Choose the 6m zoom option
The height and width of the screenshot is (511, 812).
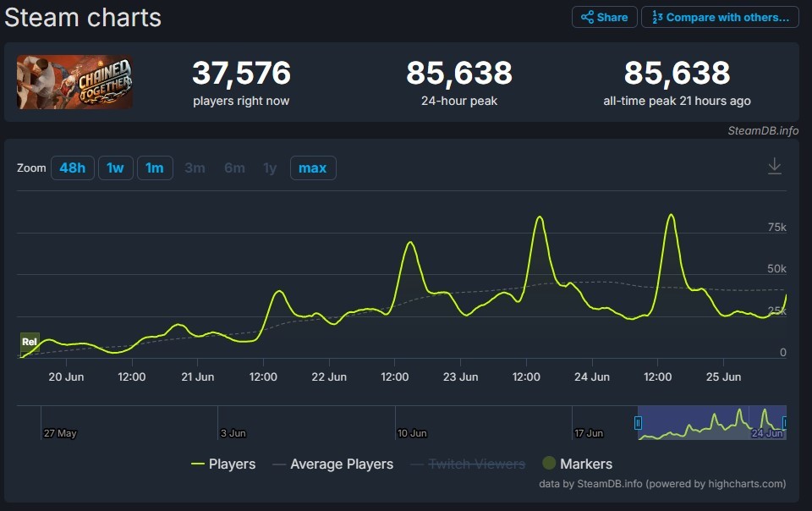click(x=234, y=168)
